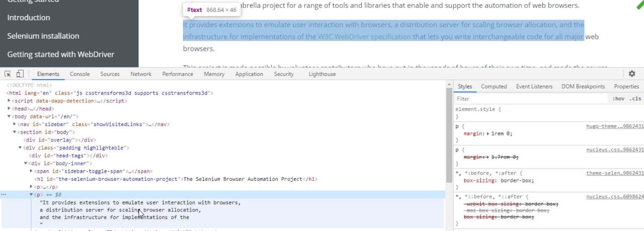Image resolution: width=644 pixels, height=231 pixels.
Task: Expand the nav id sidebar node
Action: coord(15,124)
